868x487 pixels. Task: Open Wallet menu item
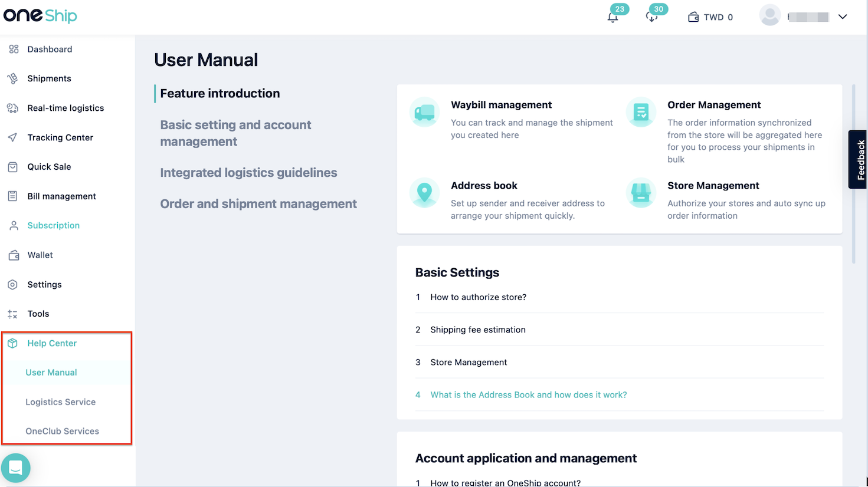40,255
